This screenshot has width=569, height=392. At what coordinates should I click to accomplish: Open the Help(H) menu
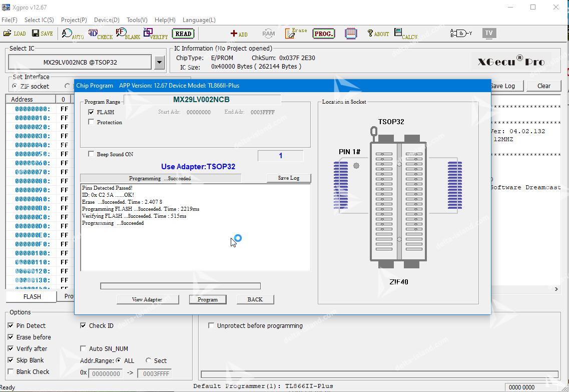click(165, 20)
